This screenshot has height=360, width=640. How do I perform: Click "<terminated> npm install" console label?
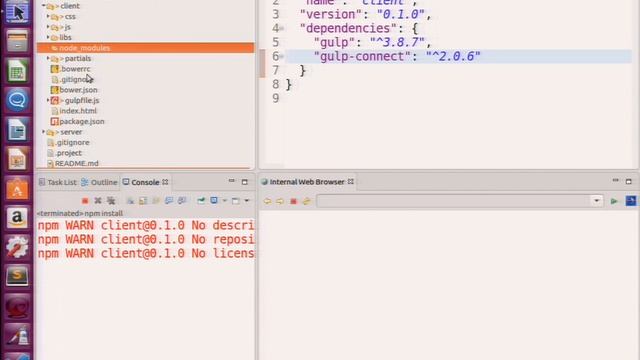click(x=80, y=213)
